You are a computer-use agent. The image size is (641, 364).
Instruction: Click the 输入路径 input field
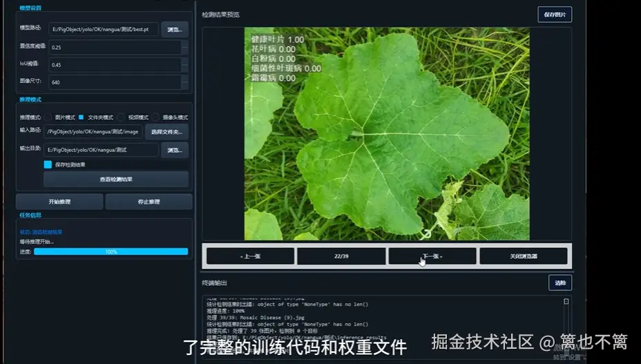point(93,132)
